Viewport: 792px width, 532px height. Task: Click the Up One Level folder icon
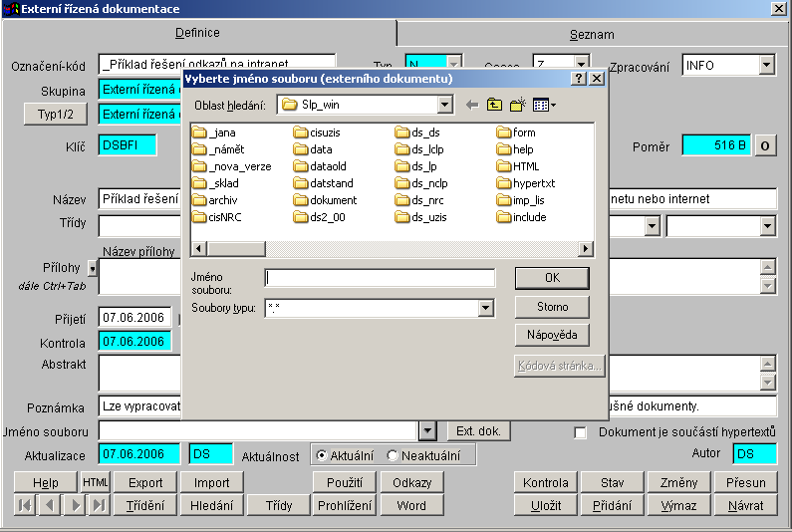tap(494, 105)
